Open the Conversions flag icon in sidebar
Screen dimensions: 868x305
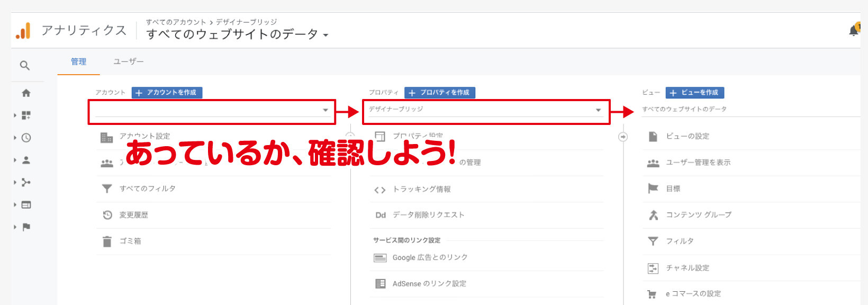point(26,227)
